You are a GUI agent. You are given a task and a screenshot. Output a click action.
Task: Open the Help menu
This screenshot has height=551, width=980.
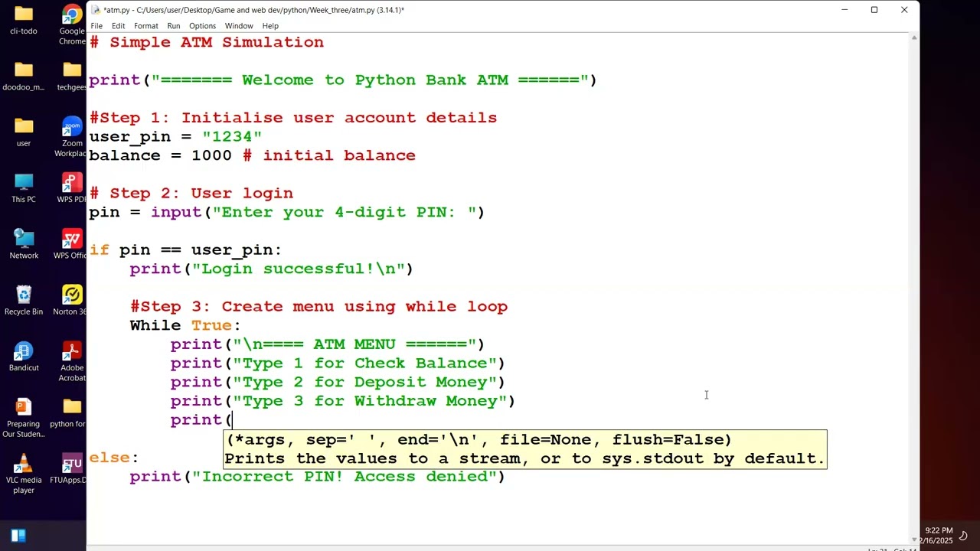click(270, 26)
